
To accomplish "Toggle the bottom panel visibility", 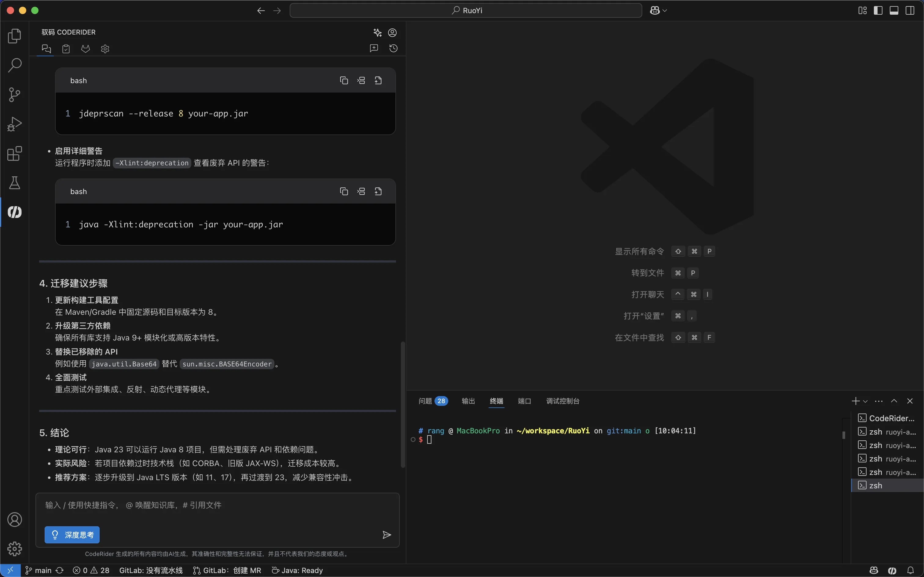I will 894,11.
